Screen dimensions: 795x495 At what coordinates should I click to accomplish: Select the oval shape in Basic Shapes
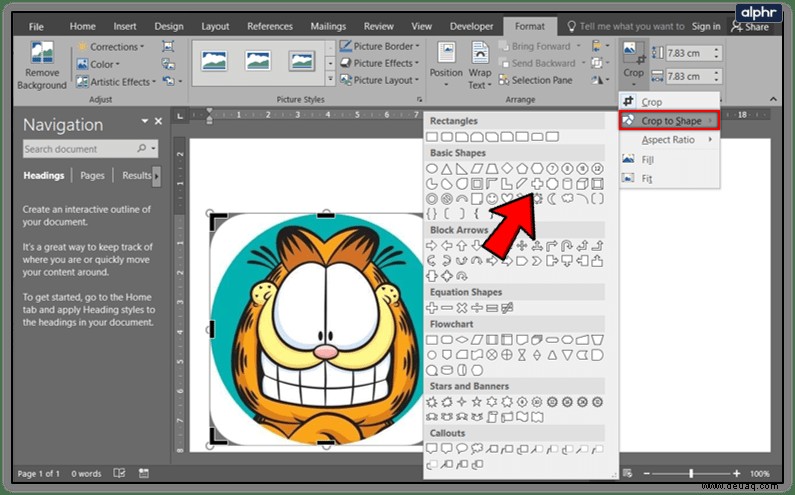[432, 168]
